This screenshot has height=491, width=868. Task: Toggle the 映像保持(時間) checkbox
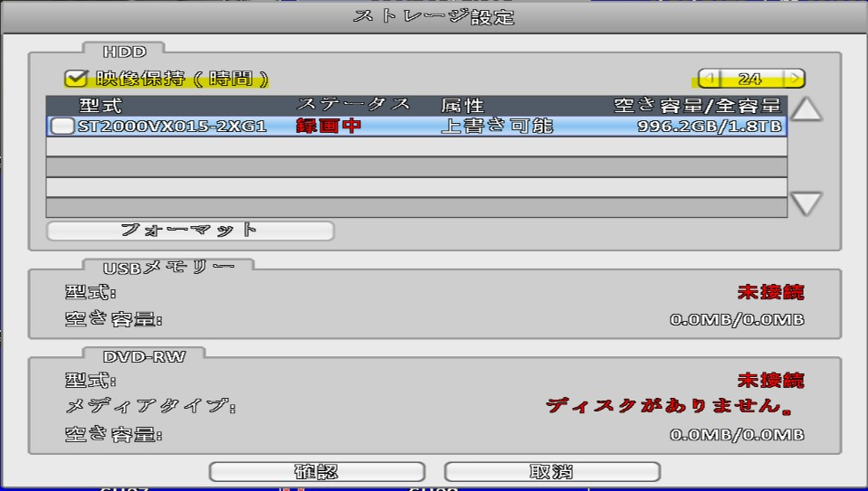(74, 79)
